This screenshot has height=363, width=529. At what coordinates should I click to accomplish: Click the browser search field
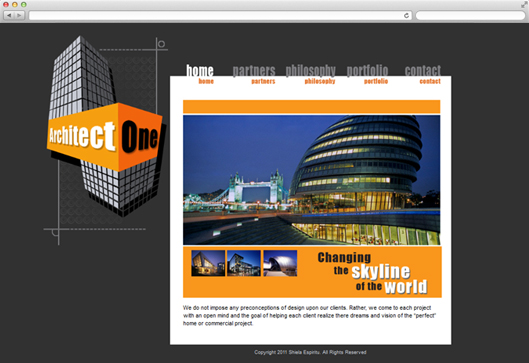tap(470, 16)
